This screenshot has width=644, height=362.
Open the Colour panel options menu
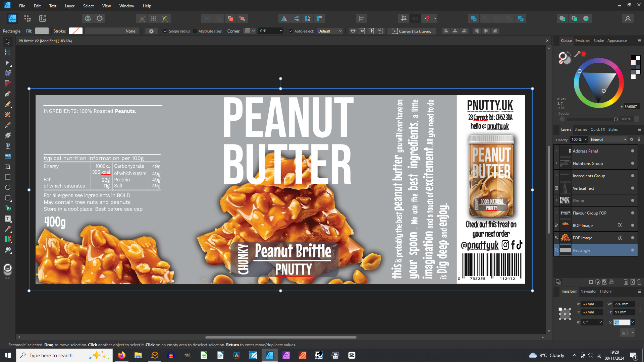point(639,41)
